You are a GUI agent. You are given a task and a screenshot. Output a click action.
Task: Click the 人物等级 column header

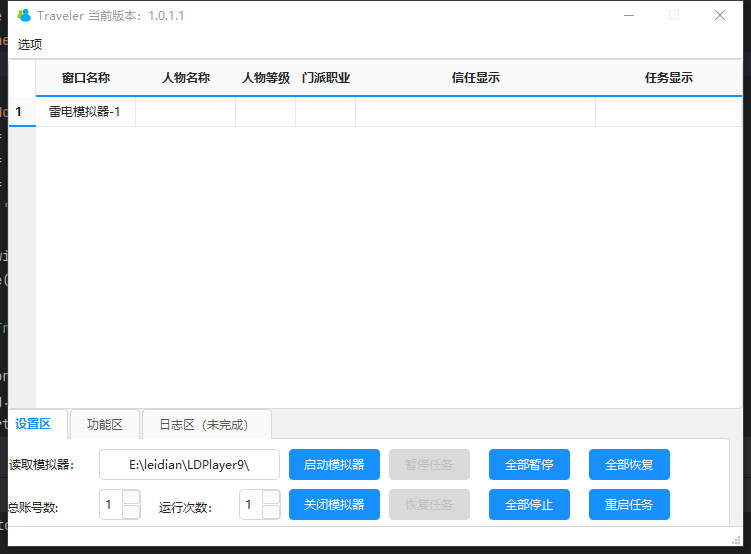tap(266, 78)
